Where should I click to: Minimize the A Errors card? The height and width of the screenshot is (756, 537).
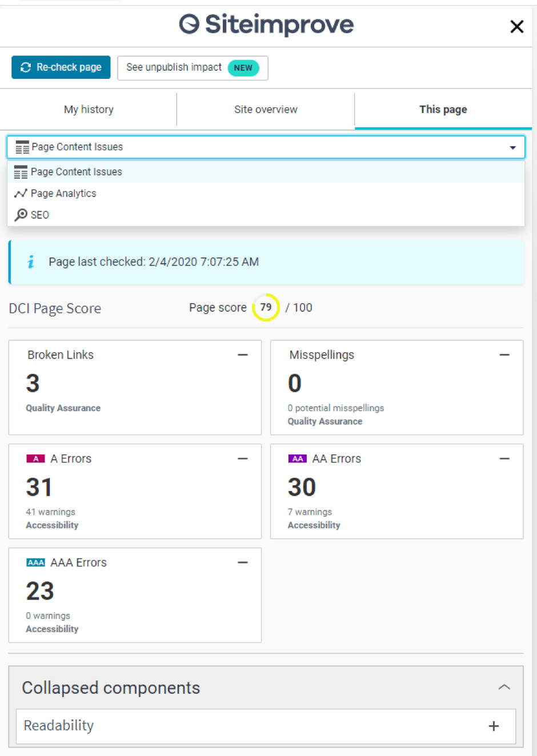coord(243,459)
